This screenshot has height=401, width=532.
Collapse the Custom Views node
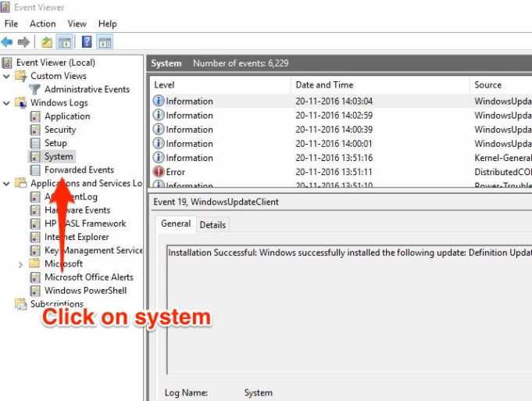pyautogui.click(x=6, y=76)
